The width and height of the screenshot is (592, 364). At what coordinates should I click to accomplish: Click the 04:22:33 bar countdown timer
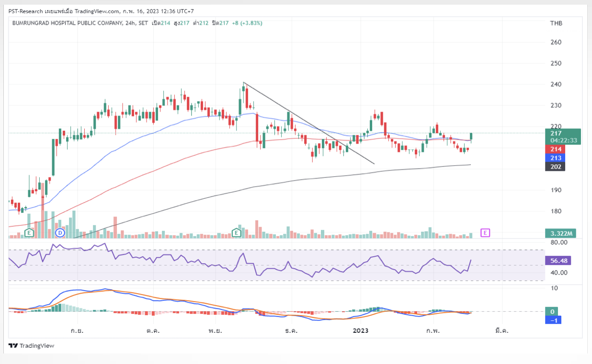click(x=563, y=141)
